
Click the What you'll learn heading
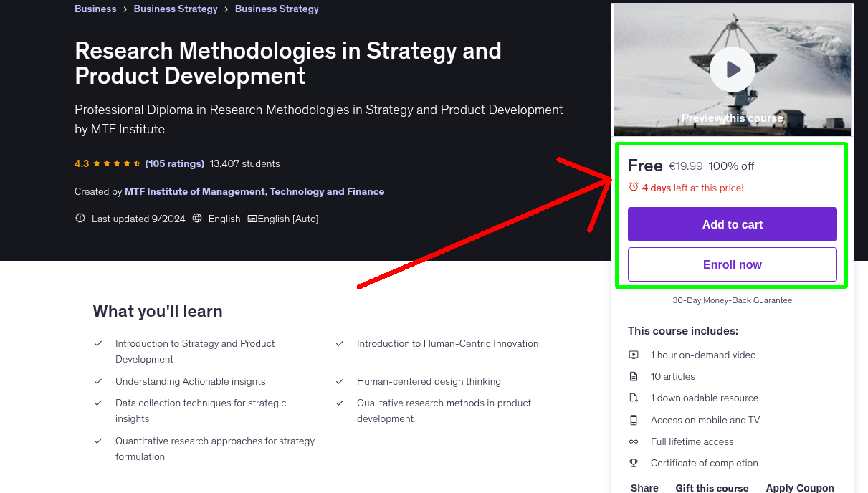click(x=158, y=311)
